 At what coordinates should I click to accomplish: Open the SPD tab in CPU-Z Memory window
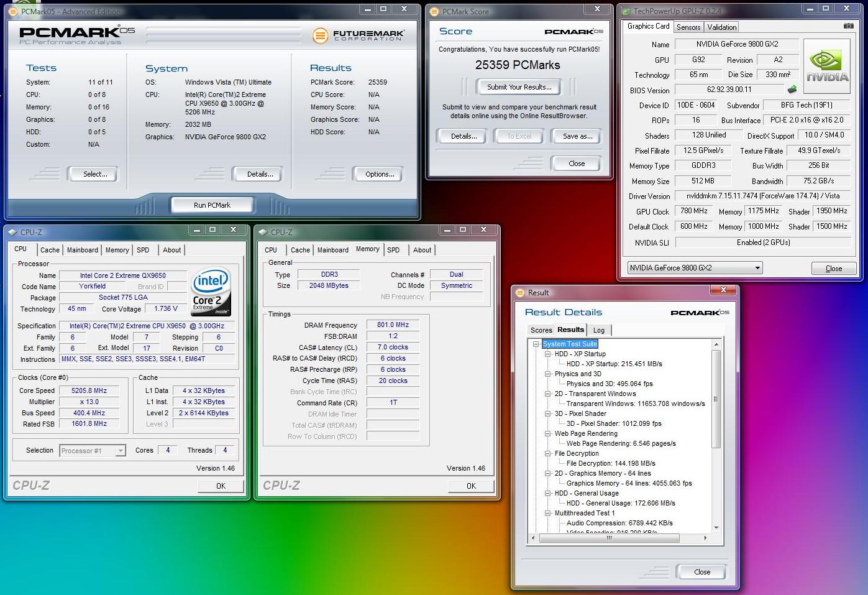(x=393, y=250)
